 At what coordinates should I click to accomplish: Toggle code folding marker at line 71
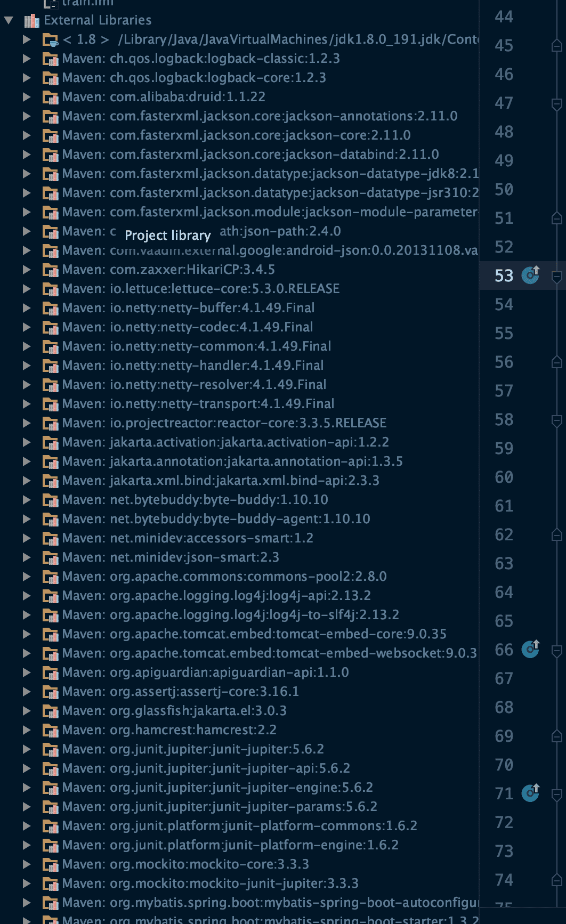click(556, 795)
